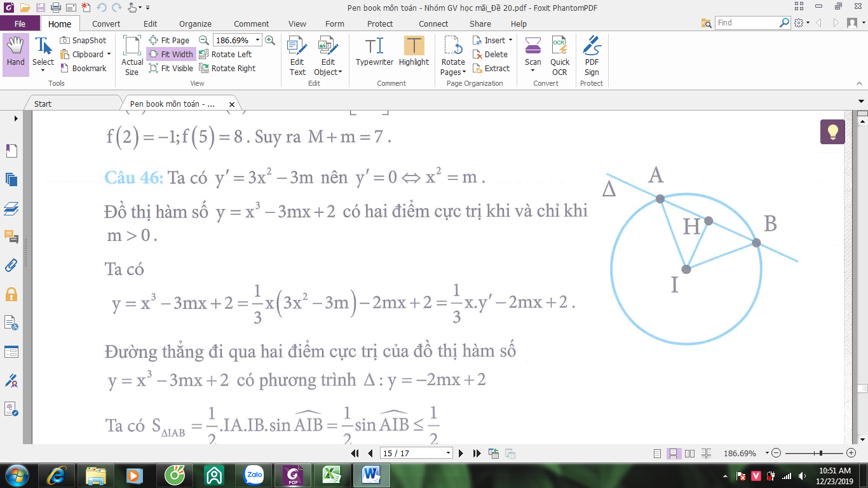Go to the next page with the arrow button
The height and width of the screenshot is (488, 868).
point(461,453)
